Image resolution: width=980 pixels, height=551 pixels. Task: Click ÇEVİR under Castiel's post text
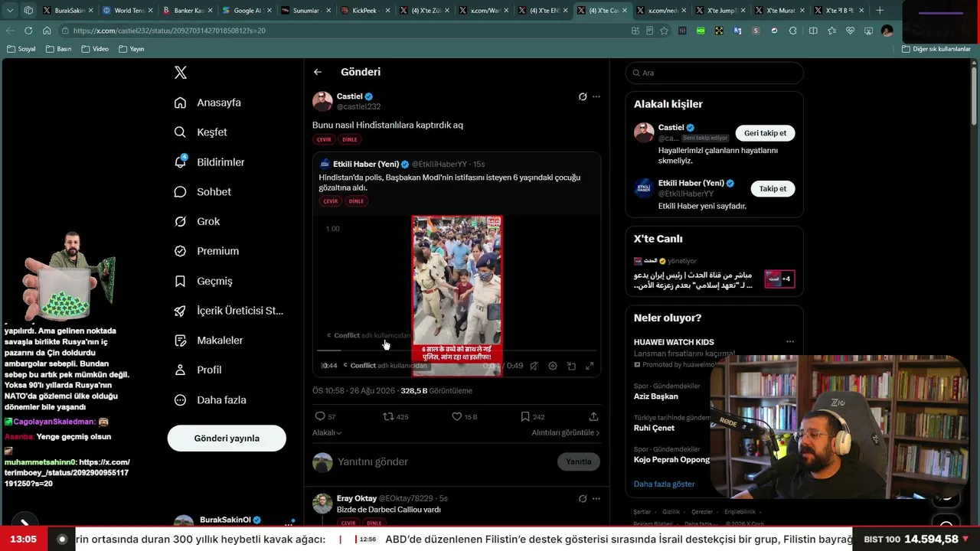(324, 139)
